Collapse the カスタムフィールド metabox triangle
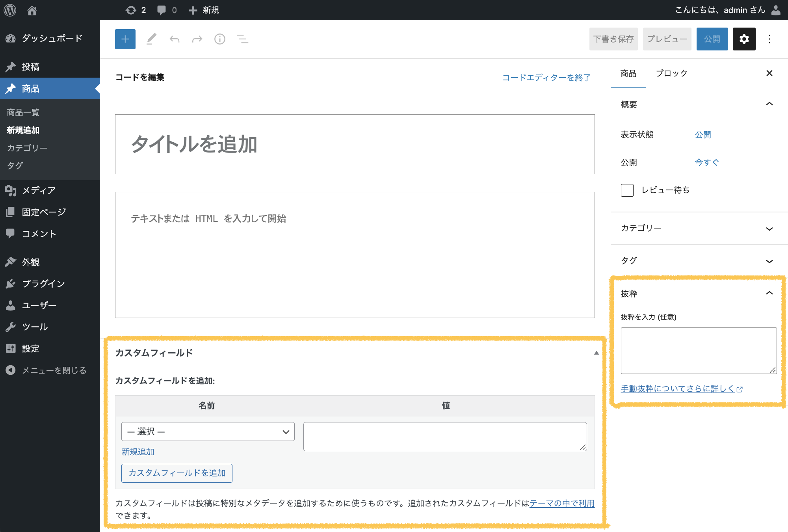This screenshot has height=532, width=788. coord(597,353)
